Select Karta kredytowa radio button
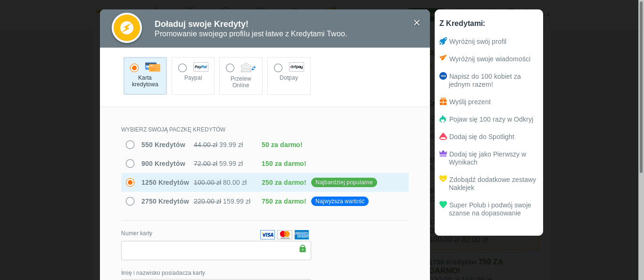 (134, 68)
